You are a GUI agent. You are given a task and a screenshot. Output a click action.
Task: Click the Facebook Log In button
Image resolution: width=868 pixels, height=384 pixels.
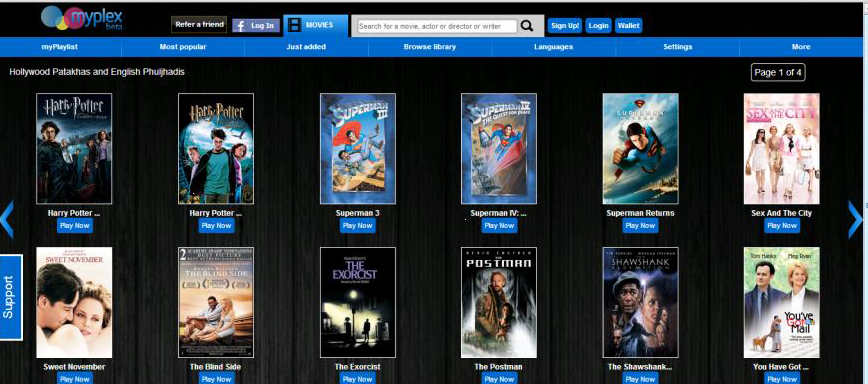tap(256, 25)
